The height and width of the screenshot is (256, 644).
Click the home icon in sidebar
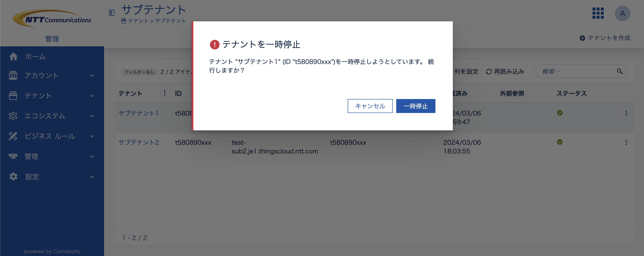[x=13, y=57]
